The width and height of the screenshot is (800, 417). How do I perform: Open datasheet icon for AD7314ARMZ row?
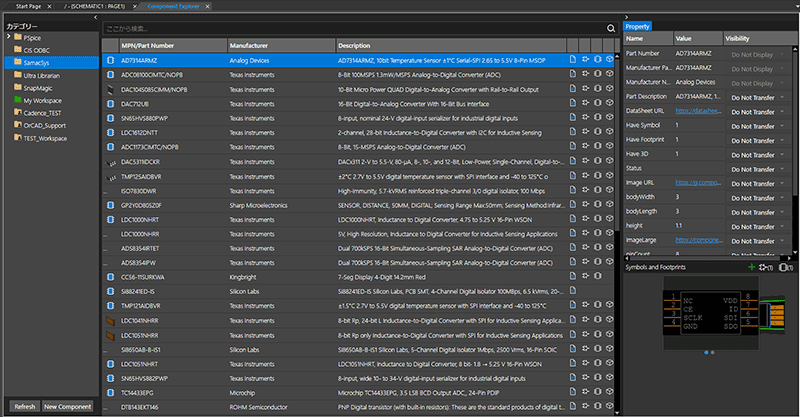pos(572,60)
